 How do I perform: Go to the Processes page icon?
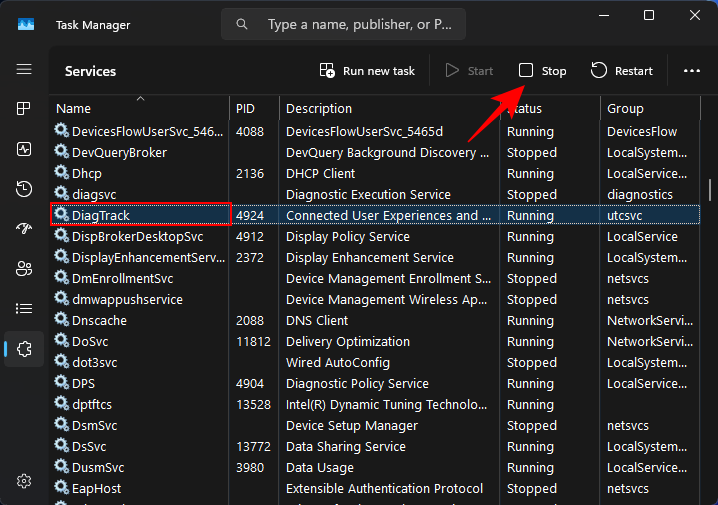pos(24,109)
